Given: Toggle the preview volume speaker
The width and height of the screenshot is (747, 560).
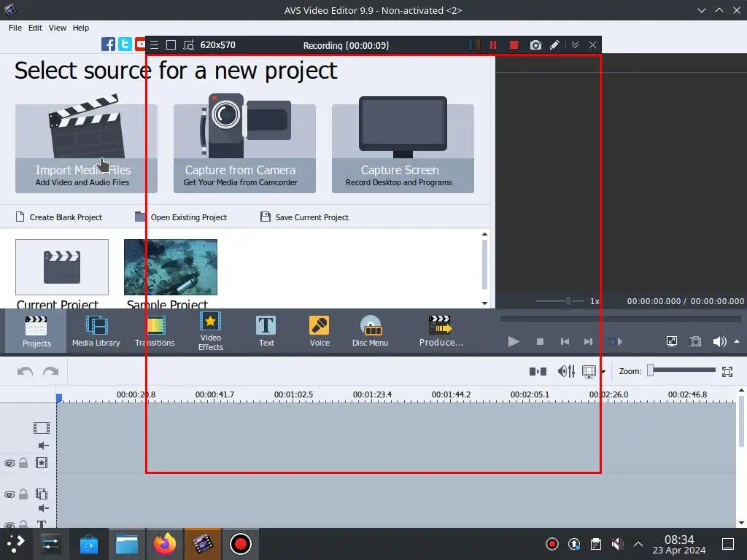Looking at the screenshot, I should coord(719,341).
